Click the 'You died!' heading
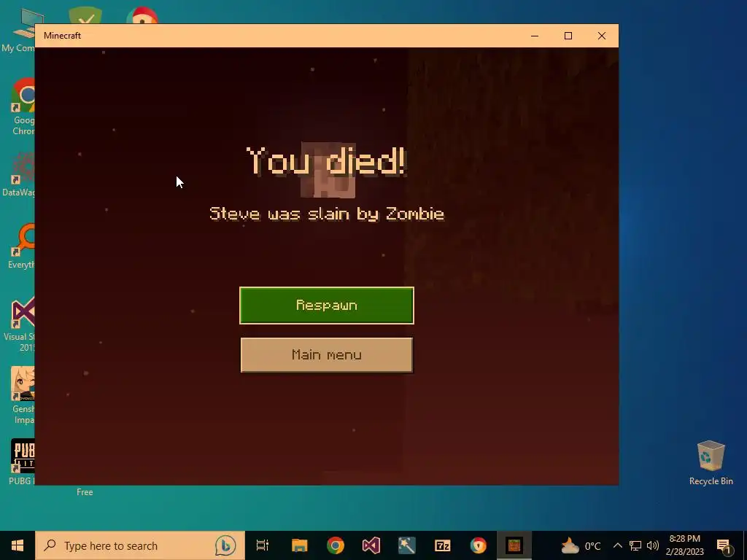This screenshot has height=560, width=747. [326, 161]
